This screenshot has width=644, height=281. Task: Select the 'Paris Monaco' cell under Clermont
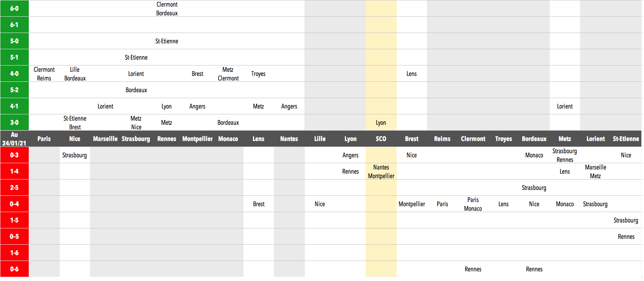click(x=473, y=204)
